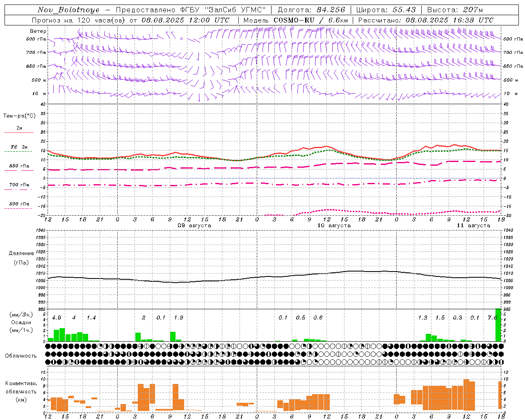Select the computed timestamp 08.08.2025 16:38 UTC

pos(450,20)
